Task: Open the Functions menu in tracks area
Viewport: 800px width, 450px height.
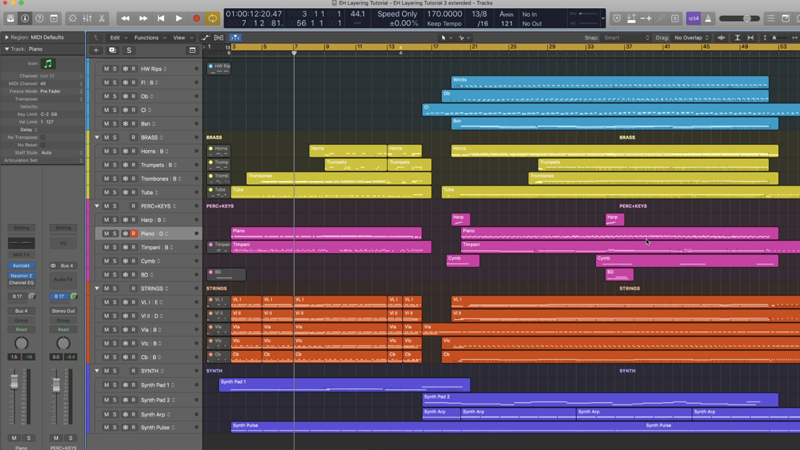Action: point(149,38)
